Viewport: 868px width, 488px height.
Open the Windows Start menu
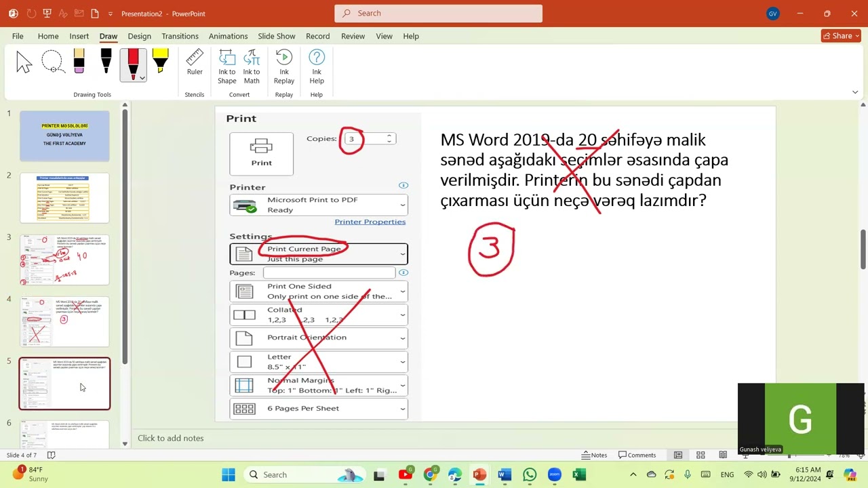[x=229, y=474]
